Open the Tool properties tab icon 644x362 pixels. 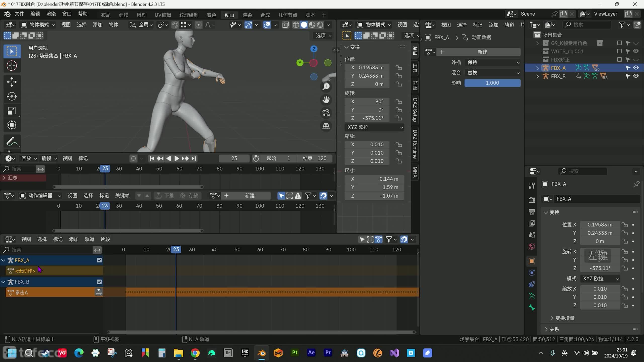[532, 186]
